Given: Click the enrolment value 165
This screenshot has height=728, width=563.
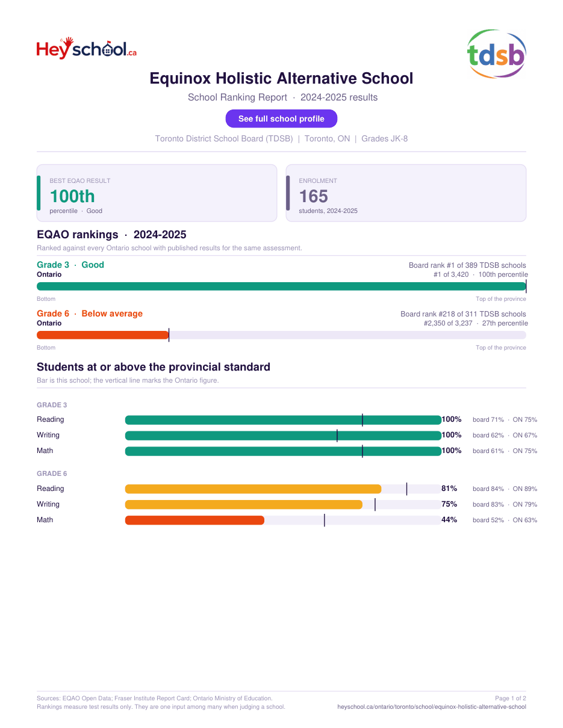Looking at the screenshot, I should click(313, 196).
